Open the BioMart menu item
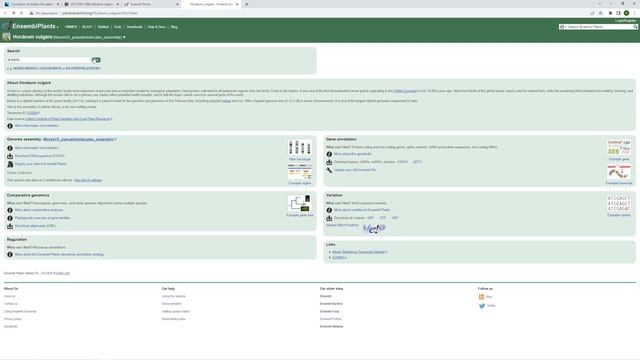Screen dimensions: 640x360 pos(103,27)
